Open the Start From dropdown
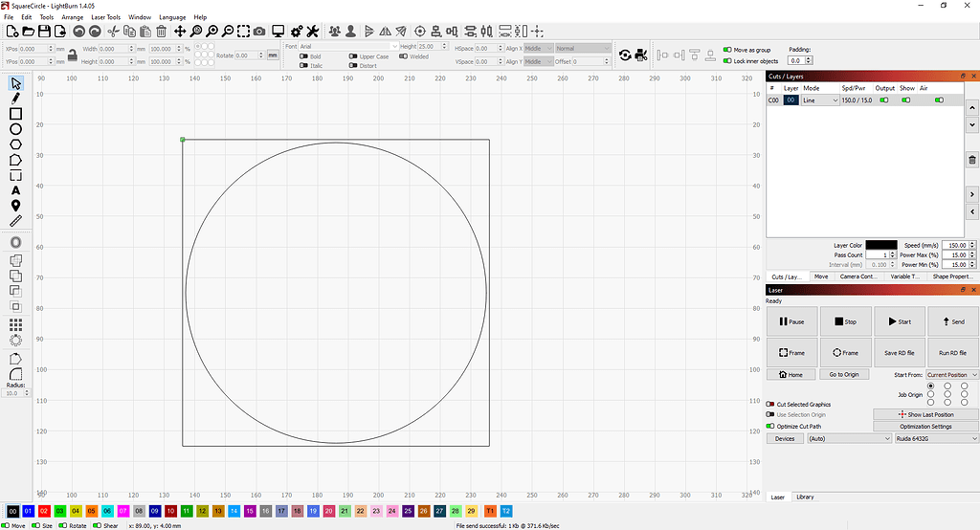This screenshot has height=530, width=980. [952, 375]
